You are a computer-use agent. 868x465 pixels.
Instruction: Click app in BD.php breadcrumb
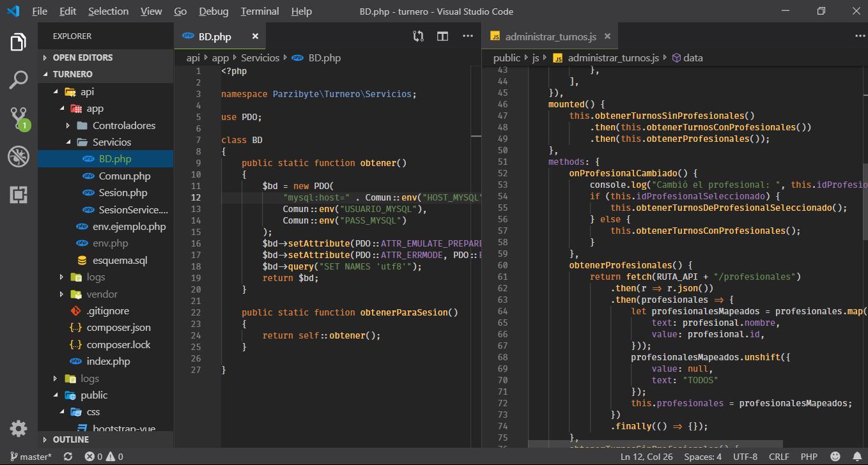coord(220,57)
